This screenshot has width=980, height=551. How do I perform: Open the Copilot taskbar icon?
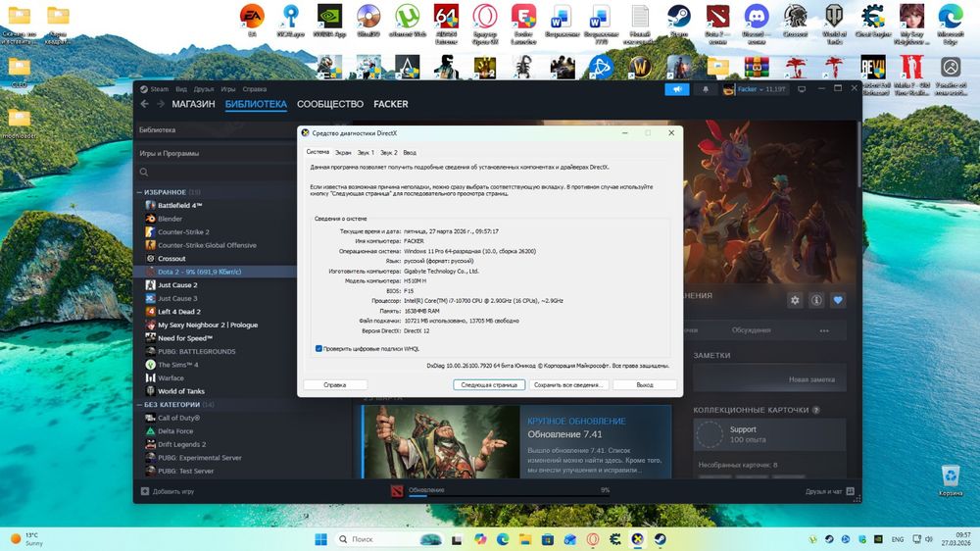(x=480, y=539)
